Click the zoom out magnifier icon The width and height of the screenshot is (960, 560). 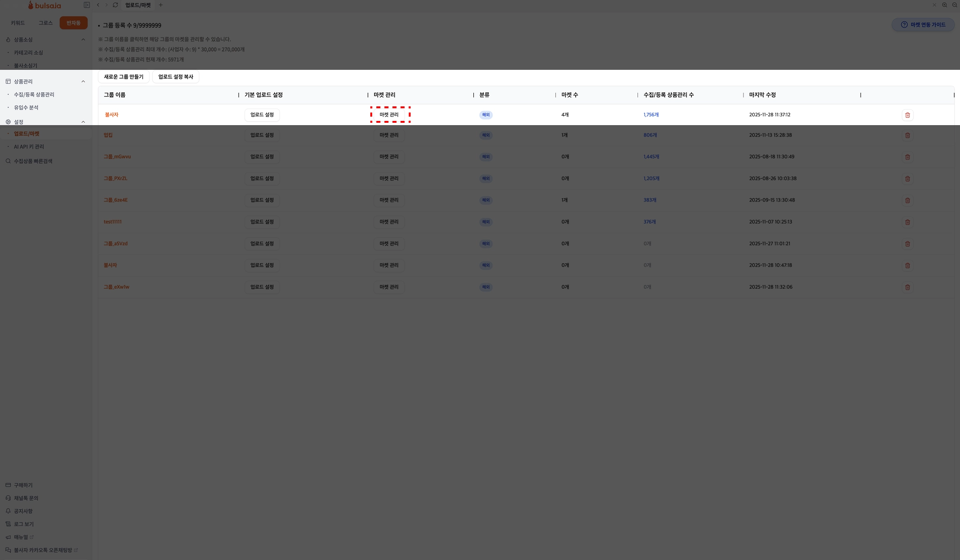[x=954, y=5]
